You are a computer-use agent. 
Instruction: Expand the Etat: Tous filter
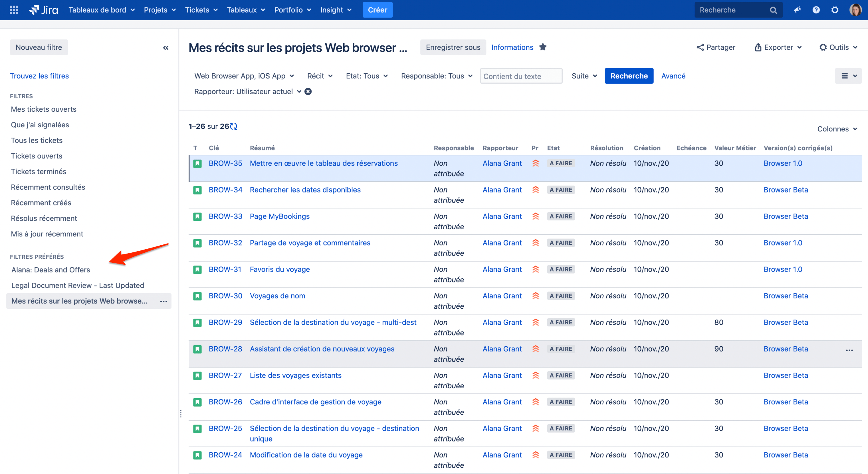(367, 76)
